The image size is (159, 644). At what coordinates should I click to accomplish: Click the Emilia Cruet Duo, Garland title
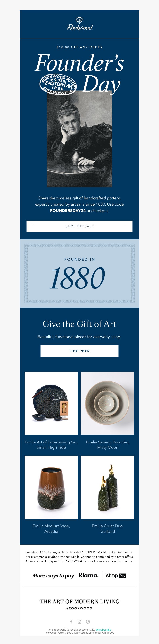coord(108,528)
